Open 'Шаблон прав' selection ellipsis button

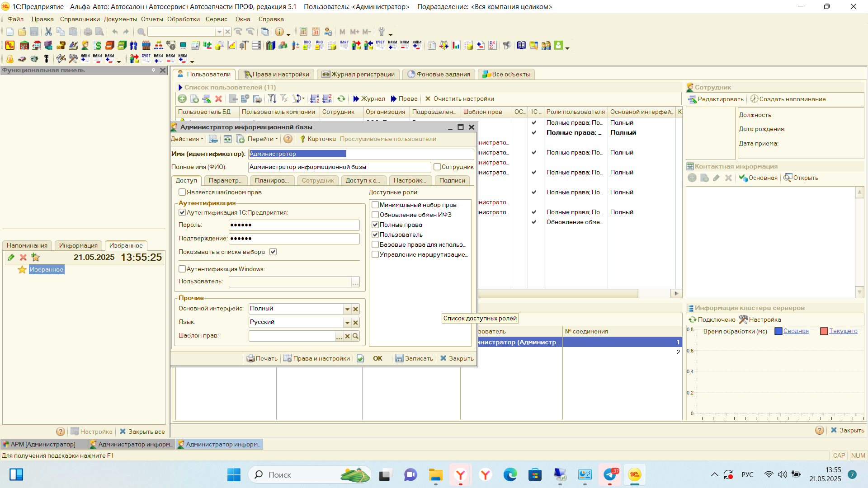coord(339,336)
